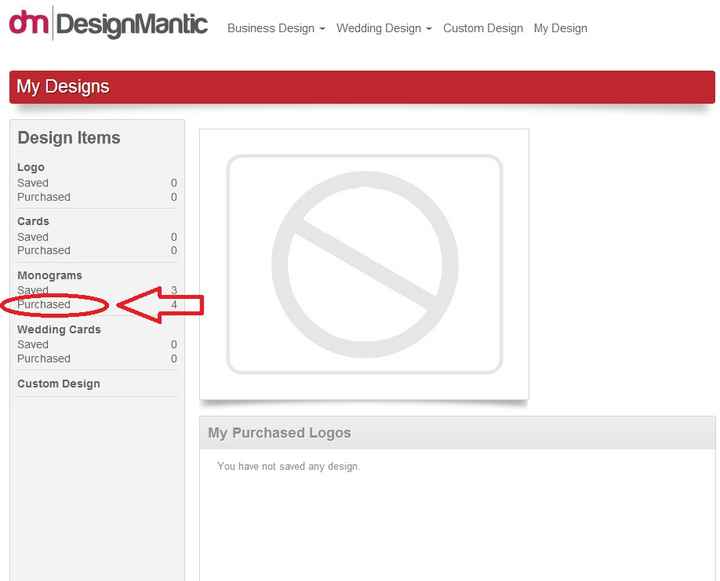Click the DesignMantic wordmark text
The height and width of the screenshot is (581, 720).
pos(132,24)
